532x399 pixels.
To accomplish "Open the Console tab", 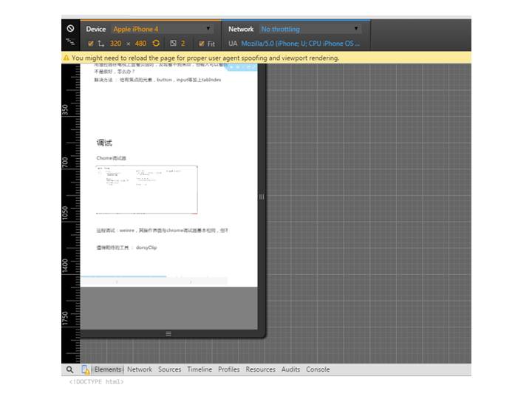I will tap(318, 369).
